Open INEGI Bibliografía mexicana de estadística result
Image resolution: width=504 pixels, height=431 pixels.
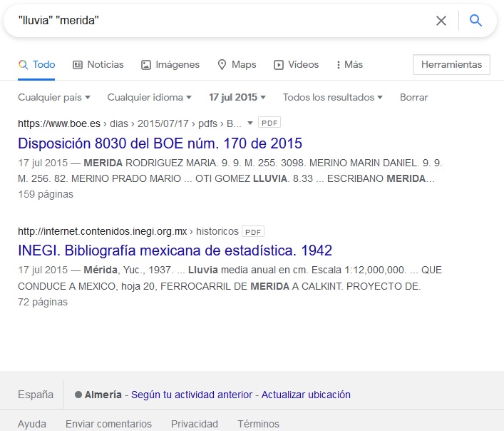[x=175, y=250]
